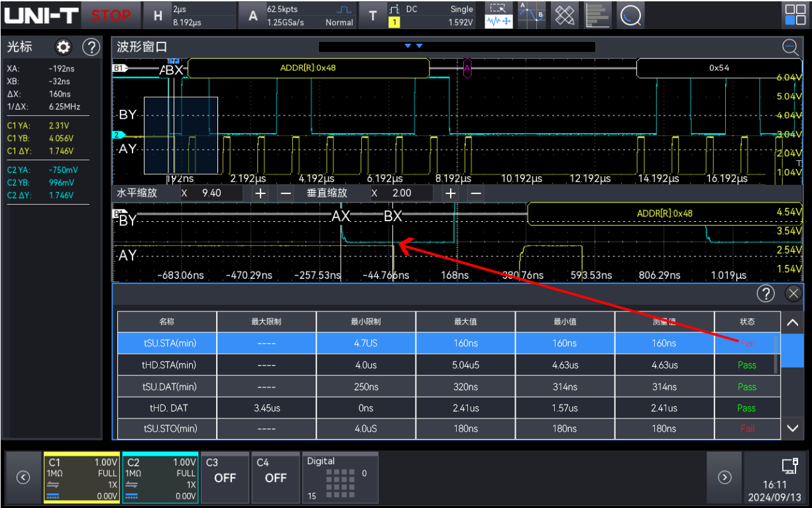The height and width of the screenshot is (508, 812).
Task: Toggle channel C3 from OFF
Action: [x=225, y=478]
